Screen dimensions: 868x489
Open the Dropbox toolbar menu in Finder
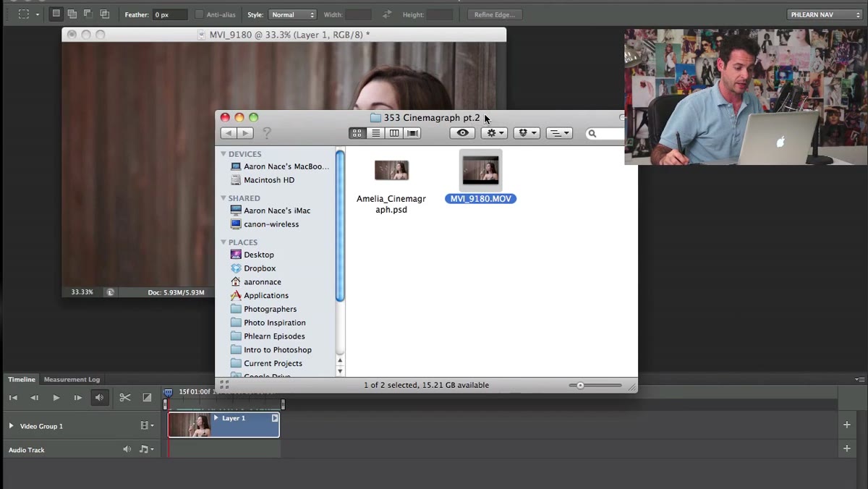pyautogui.click(x=527, y=133)
